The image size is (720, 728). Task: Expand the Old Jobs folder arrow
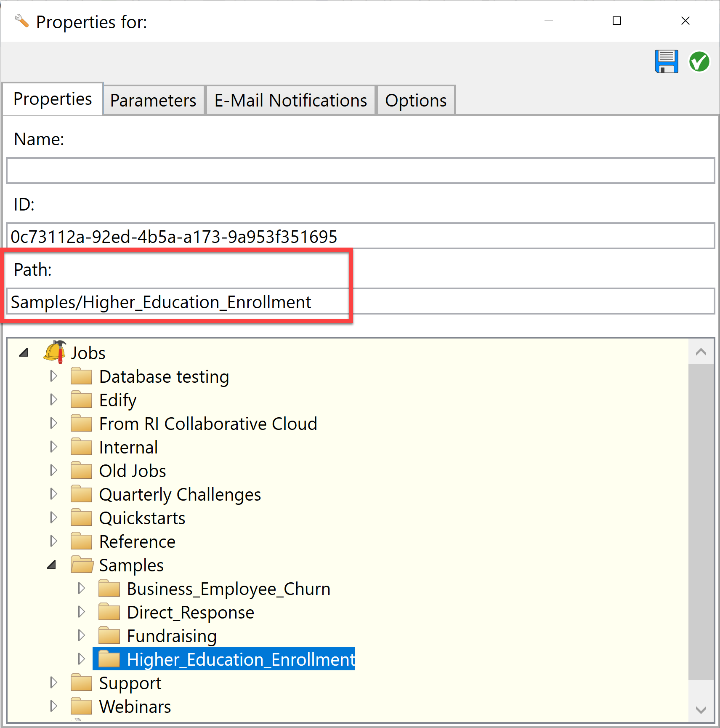[x=53, y=470]
